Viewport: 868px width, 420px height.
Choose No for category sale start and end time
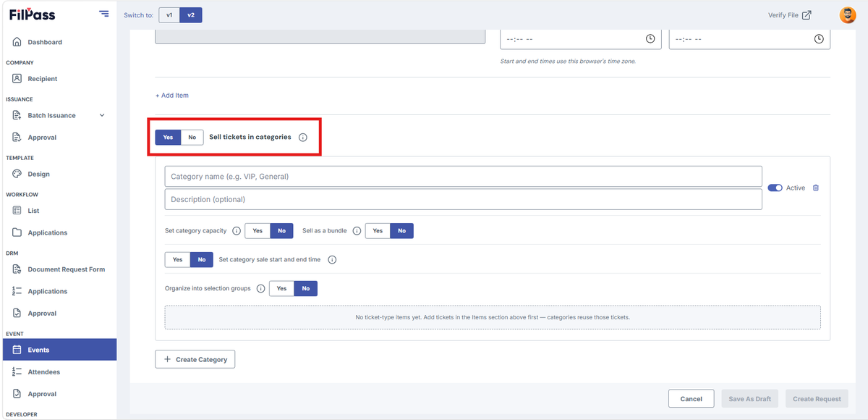pyautogui.click(x=201, y=259)
